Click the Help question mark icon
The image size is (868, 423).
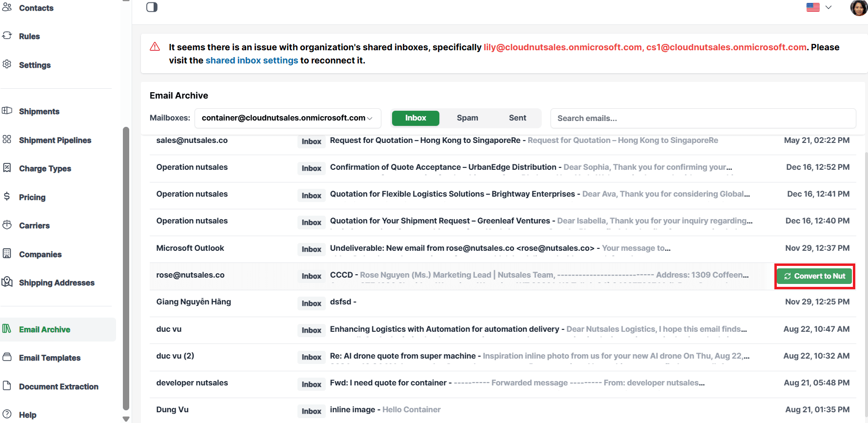pos(7,414)
